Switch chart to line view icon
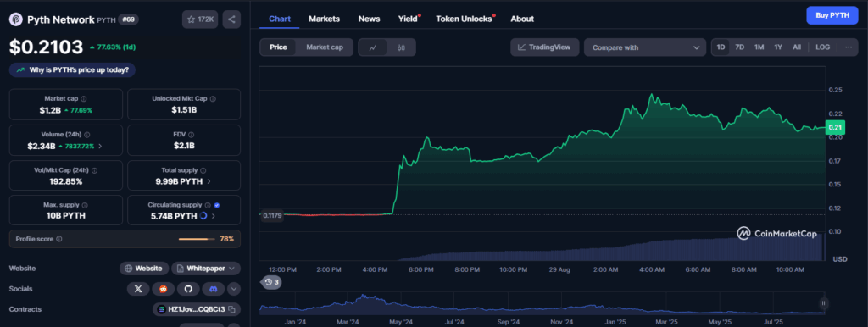This screenshot has width=868, height=327. click(373, 47)
